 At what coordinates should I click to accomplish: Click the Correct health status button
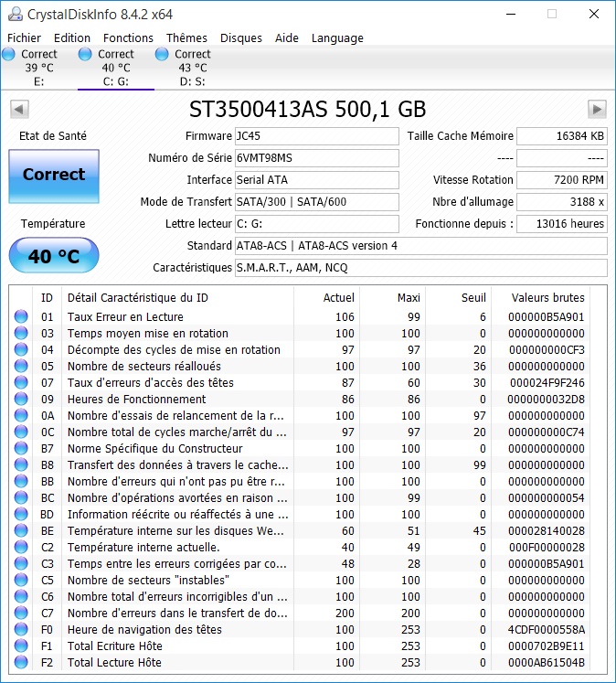tap(54, 176)
